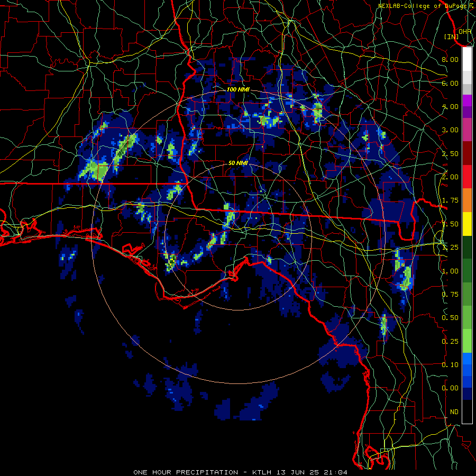Screen dimensions: 476x476
Task: Click the 2.50 legend value
Action: (450, 153)
